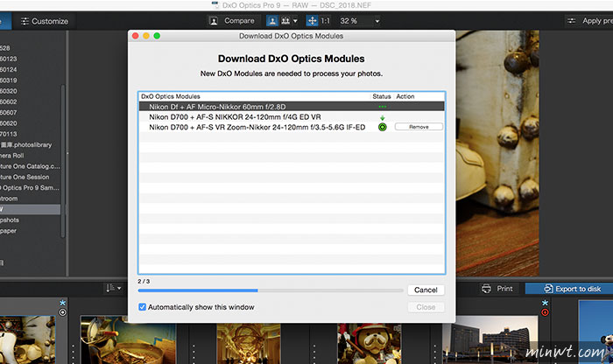Screen dimensions: 613x364
Task: Click the Export to disk icon
Action: pos(548,289)
